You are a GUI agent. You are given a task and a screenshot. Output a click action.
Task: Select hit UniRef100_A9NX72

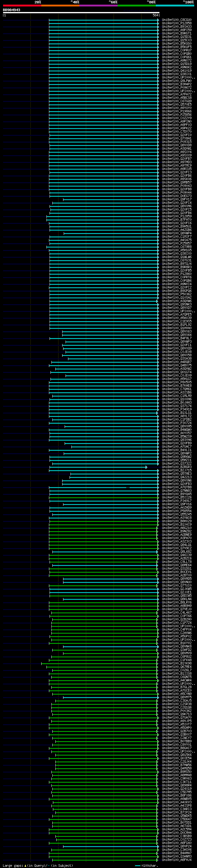(x=176, y=60)
